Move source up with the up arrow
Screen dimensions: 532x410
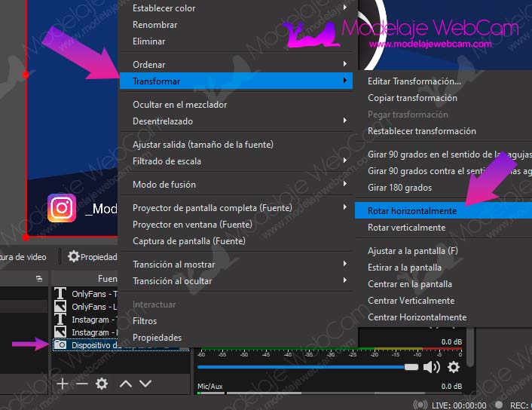click(x=126, y=384)
